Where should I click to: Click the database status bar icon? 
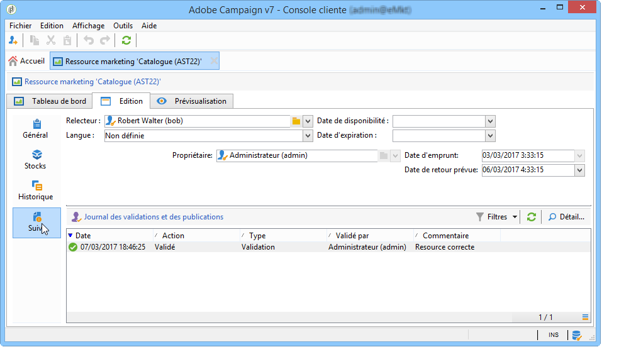pos(577,335)
